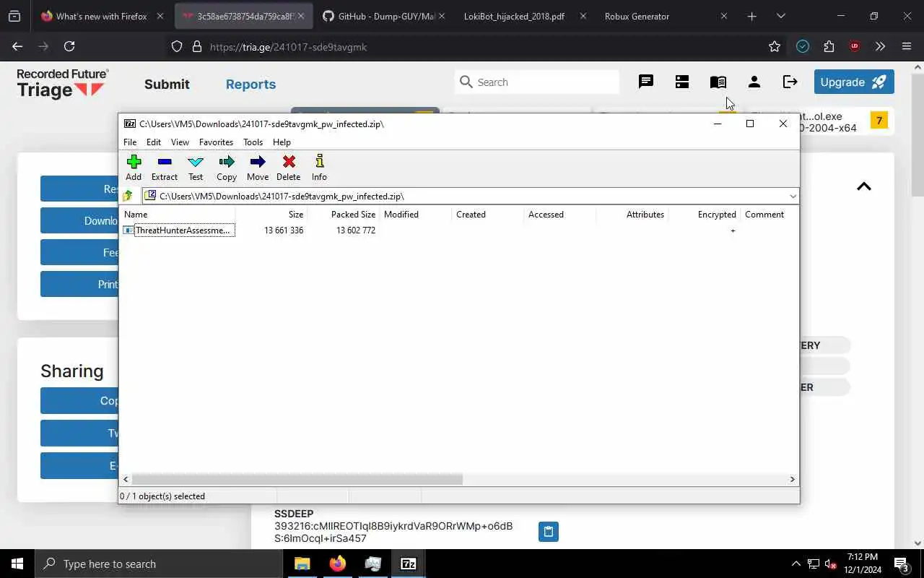The height and width of the screenshot is (578, 924).
Task: Sort by Encrypted column header
Action: pos(704,215)
